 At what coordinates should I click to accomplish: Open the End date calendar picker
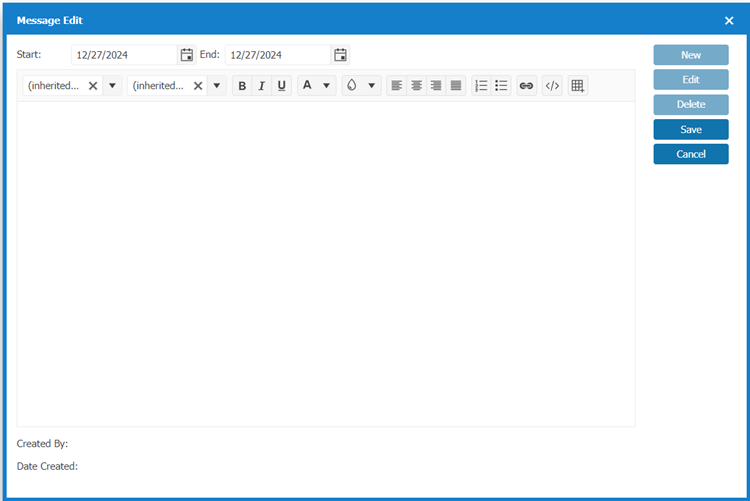click(340, 55)
